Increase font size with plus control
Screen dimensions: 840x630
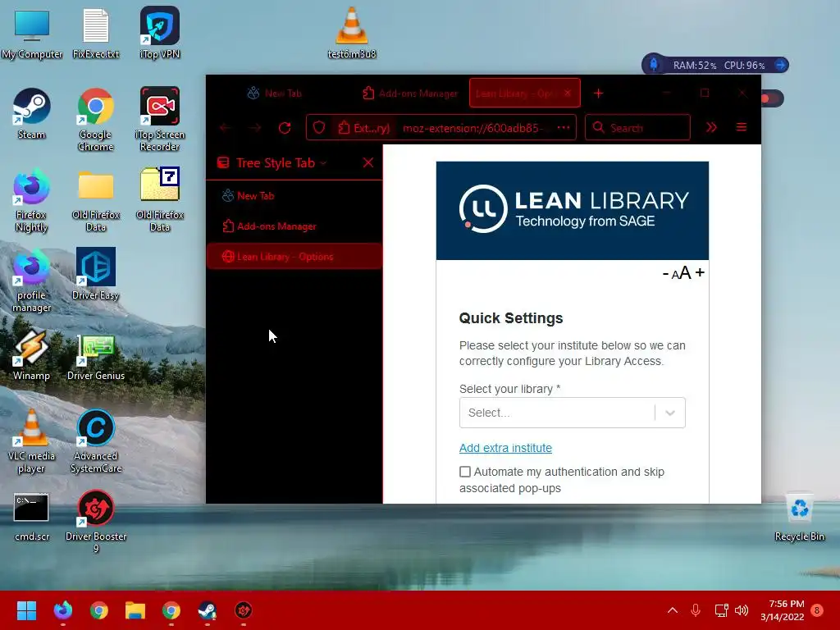pos(700,272)
